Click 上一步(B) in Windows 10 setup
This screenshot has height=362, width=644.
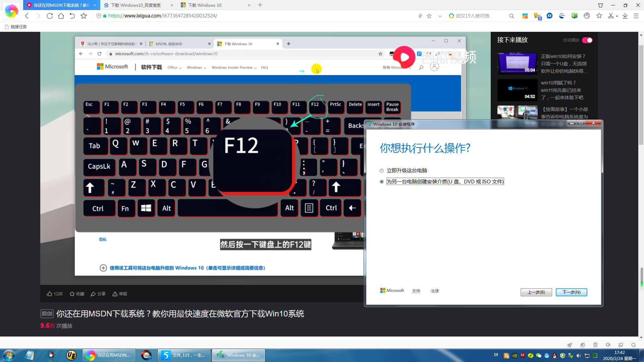tap(536, 292)
